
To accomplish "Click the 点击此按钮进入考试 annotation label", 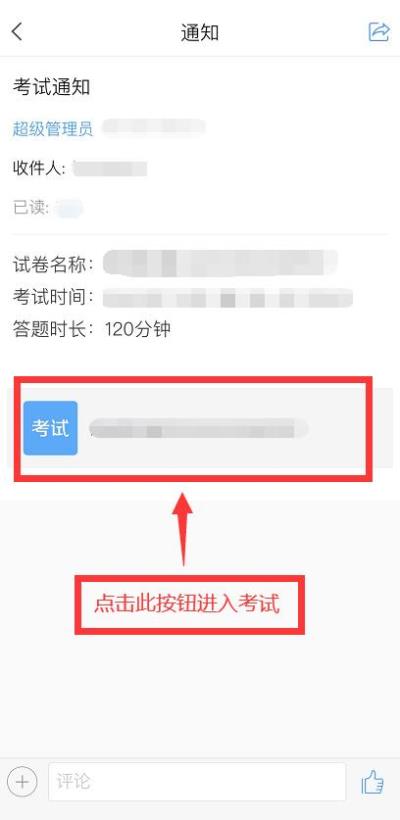I will tap(187, 604).
